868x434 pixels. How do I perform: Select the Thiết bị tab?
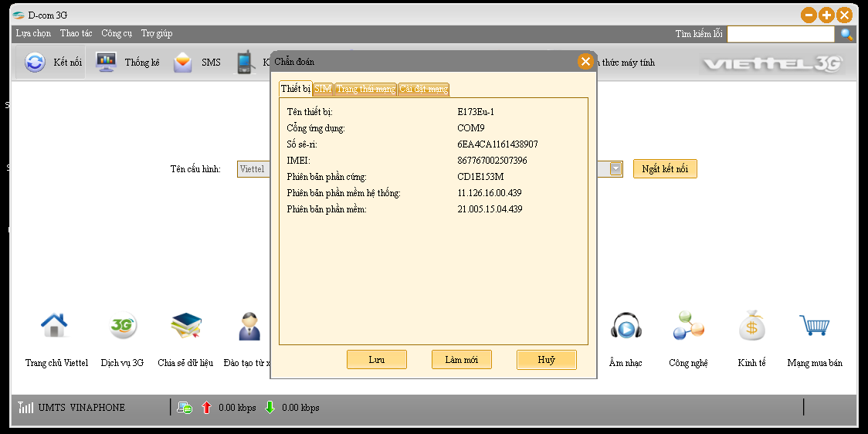[296, 89]
